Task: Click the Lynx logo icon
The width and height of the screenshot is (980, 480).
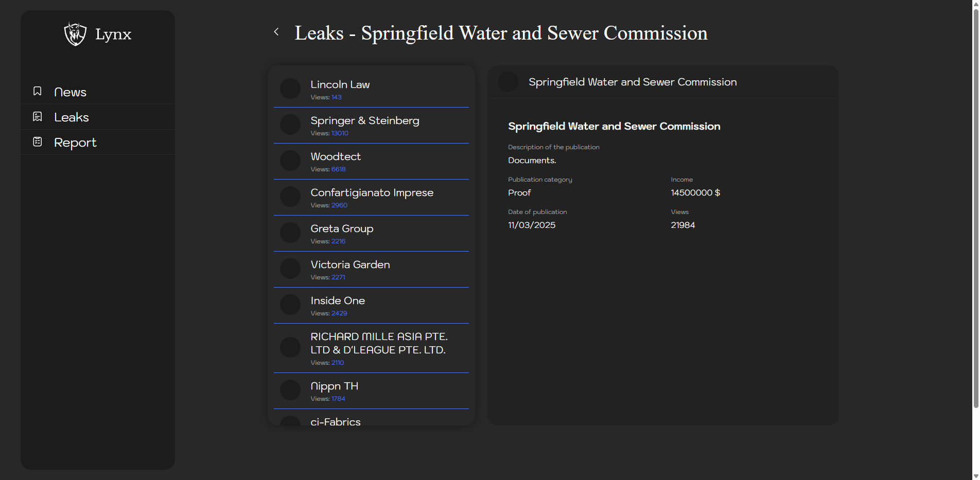Action: (x=75, y=34)
